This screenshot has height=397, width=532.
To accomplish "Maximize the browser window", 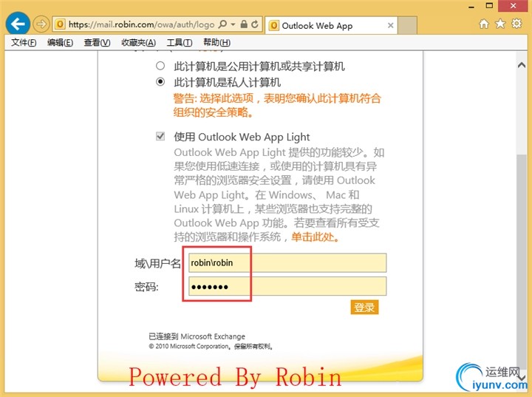I will pyautogui.click(x=489, y=6).
